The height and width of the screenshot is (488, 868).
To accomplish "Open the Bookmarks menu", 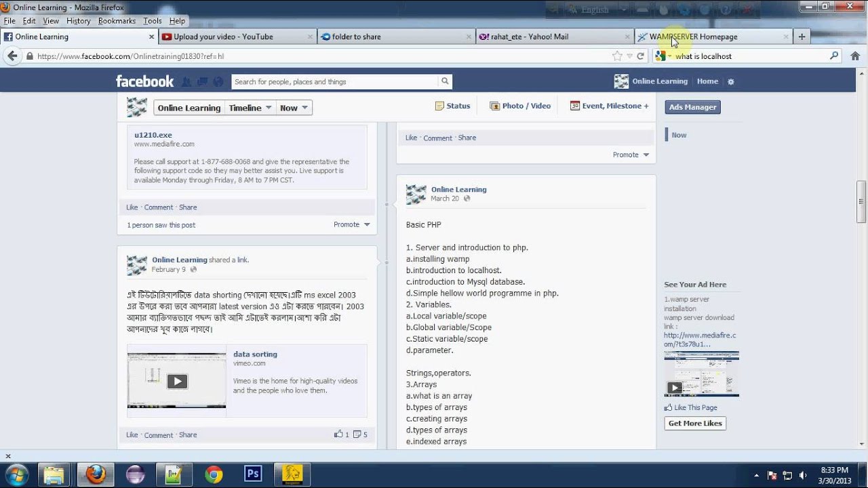I will coord(117,21).
